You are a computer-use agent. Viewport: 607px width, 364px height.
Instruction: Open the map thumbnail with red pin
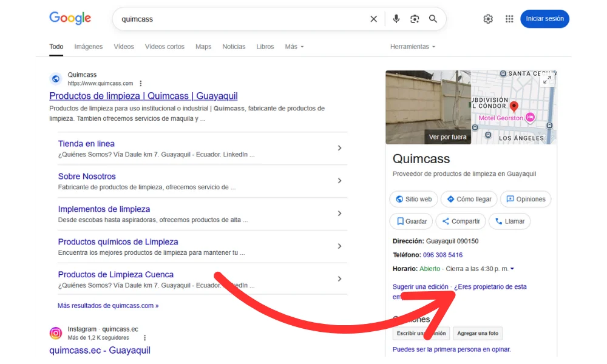(x=514, y=107)
